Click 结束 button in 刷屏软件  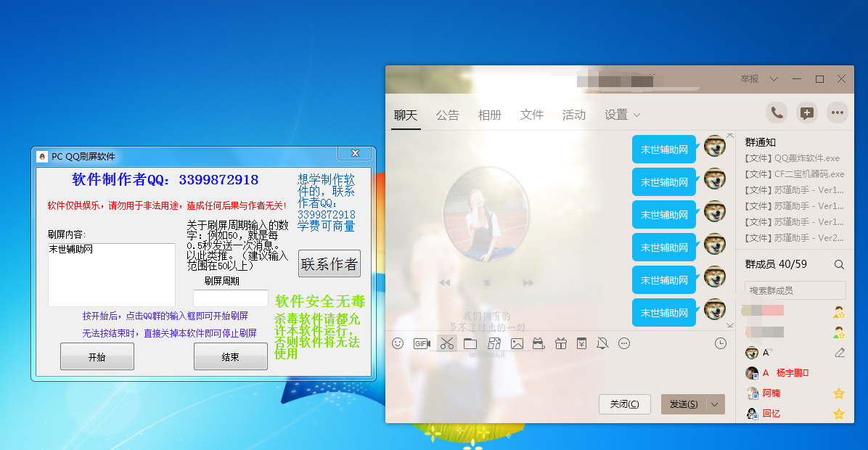(230, 356)
